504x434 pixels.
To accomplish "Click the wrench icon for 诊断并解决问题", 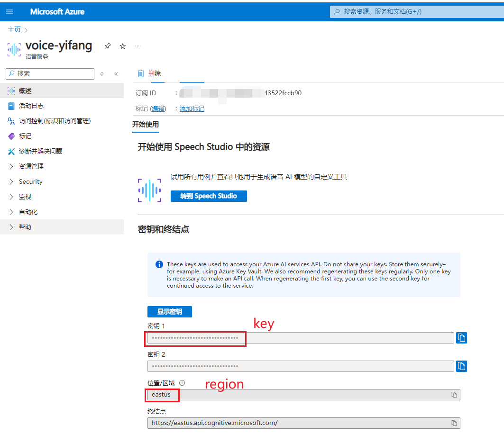I will (11, 151).
